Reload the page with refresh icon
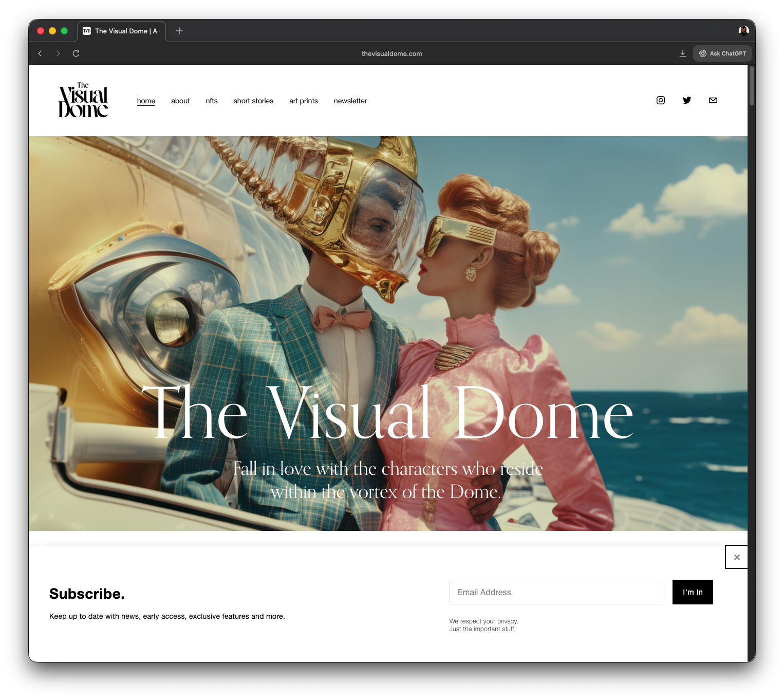The width and height of the screenshot is (784, 700). click(76, 53)
